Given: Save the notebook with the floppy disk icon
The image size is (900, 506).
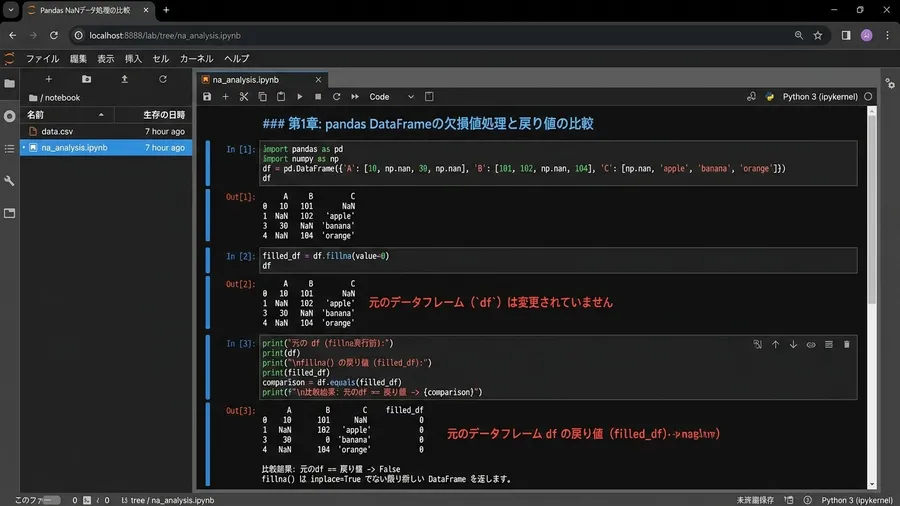Looking at the screenshot, I should click(x=207, y=96).
